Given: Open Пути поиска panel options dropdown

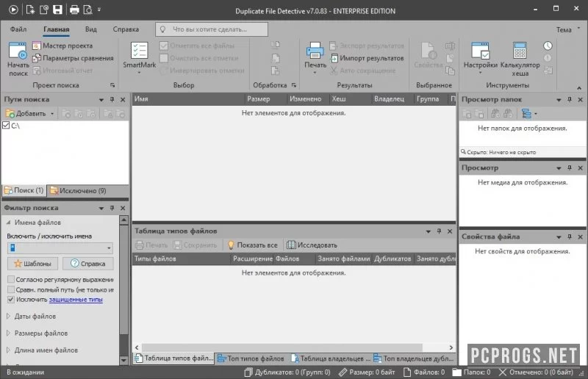Looking at the screenshot, I should [x=101, y=100].
